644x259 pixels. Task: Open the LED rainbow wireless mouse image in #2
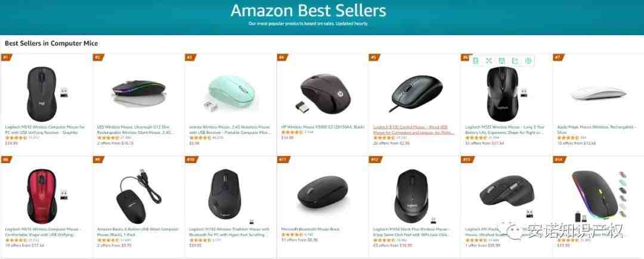139,92
